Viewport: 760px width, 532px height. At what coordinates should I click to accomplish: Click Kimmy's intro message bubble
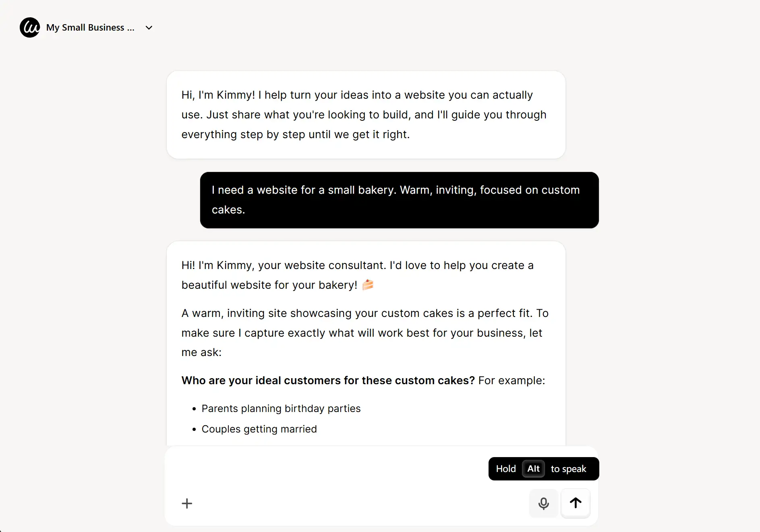366,115
